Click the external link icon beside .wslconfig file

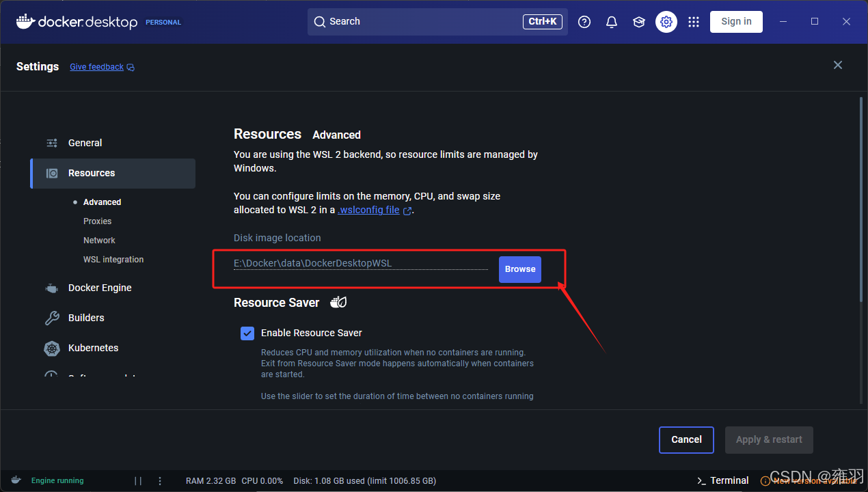point(408,211)
